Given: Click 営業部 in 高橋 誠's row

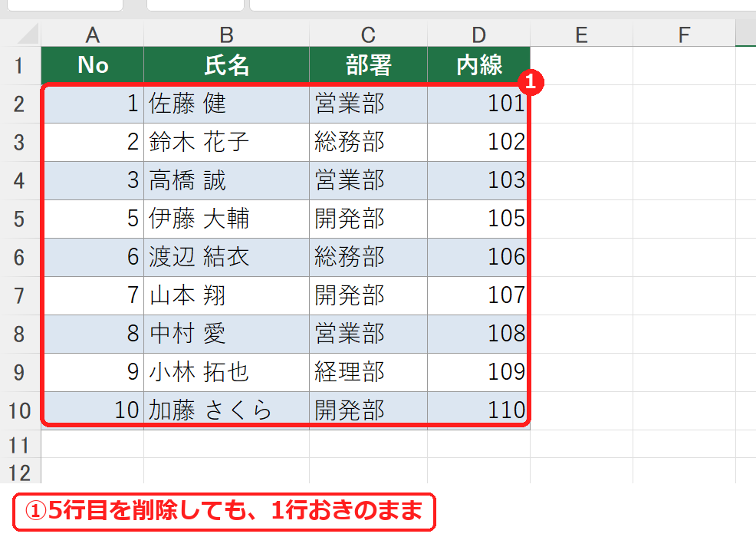Looking at the screenshot, I should point(368,181).
